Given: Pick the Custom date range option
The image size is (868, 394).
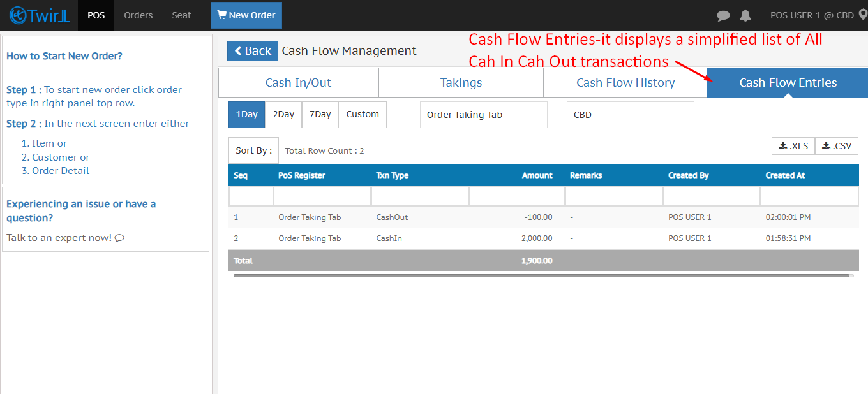Looking at the screenshot, I should [x=363, y=115].
